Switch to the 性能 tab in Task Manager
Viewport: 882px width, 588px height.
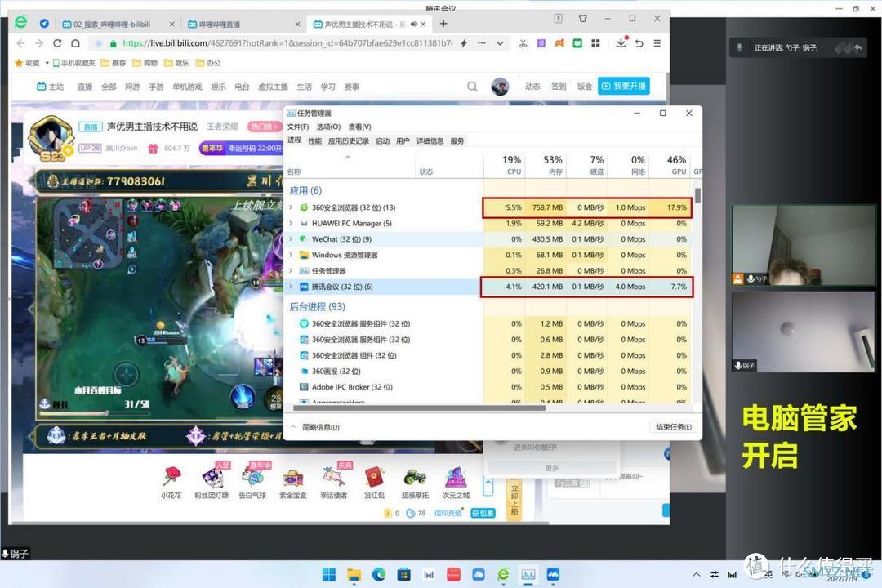pos(314,140)
